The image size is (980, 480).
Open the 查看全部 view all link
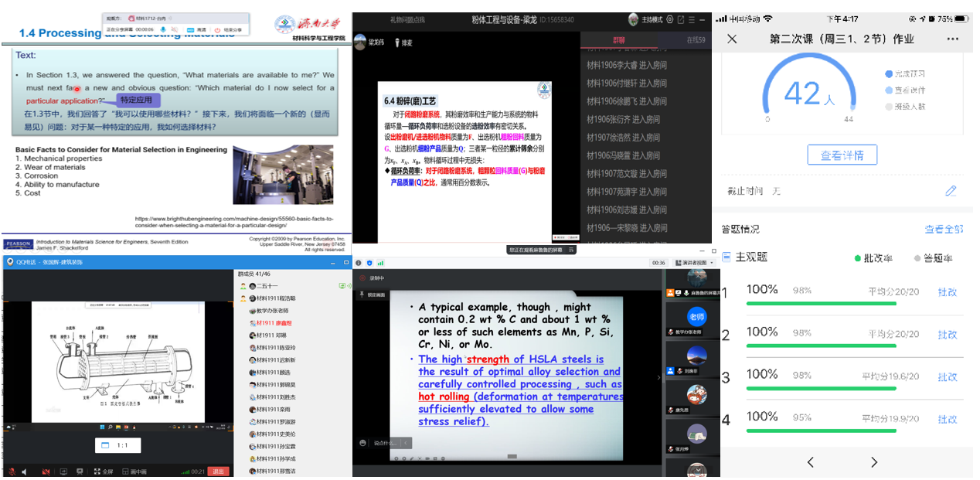(x=944, y=230)
